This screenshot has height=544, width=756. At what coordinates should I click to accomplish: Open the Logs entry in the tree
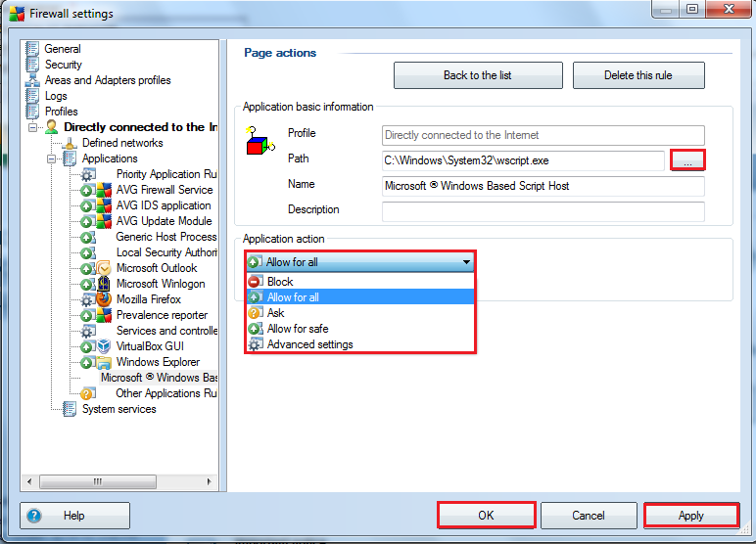tap(56, 96)
